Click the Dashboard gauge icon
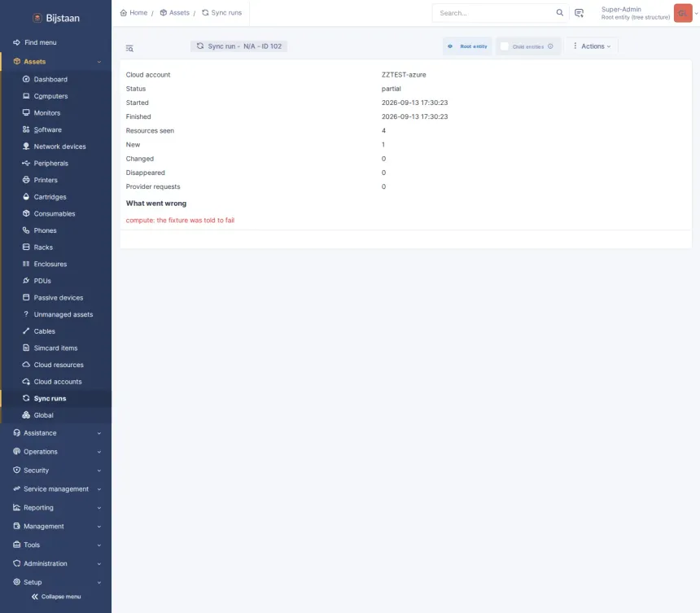Viewport: 700px width, 613px height. pyautogui.click(x=26, y=79)
